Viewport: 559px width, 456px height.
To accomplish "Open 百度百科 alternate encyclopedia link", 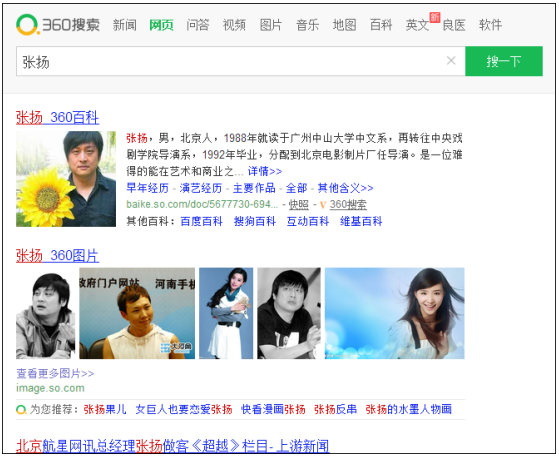I will click(201, 221).
